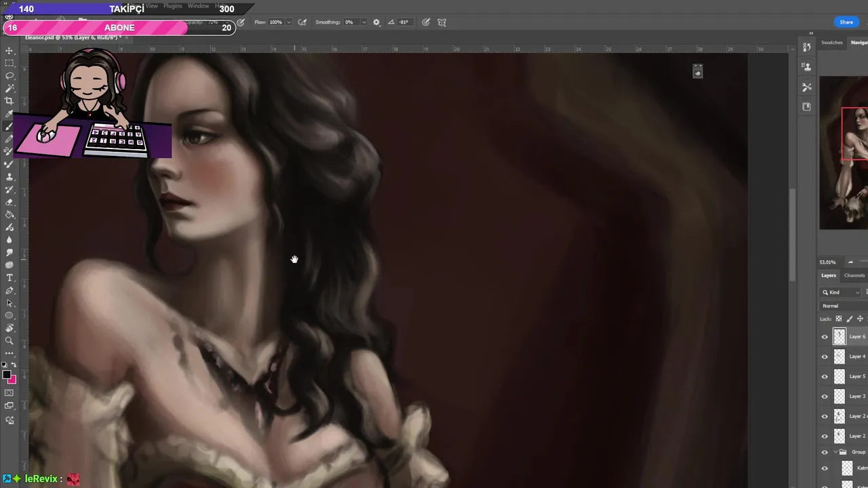Select the Crop tool
This screenshot has width=868, height=488.
[9, 101]
